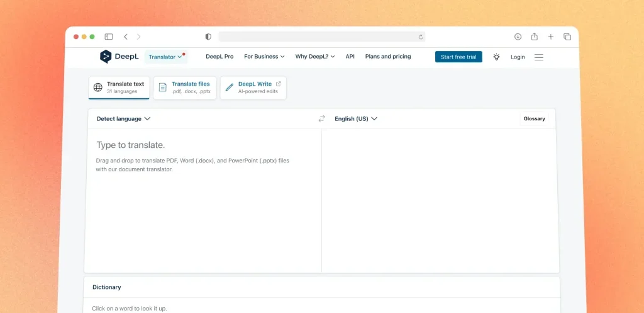Expand the Detect language dropdown
The image size is (644, 313).
123,118
